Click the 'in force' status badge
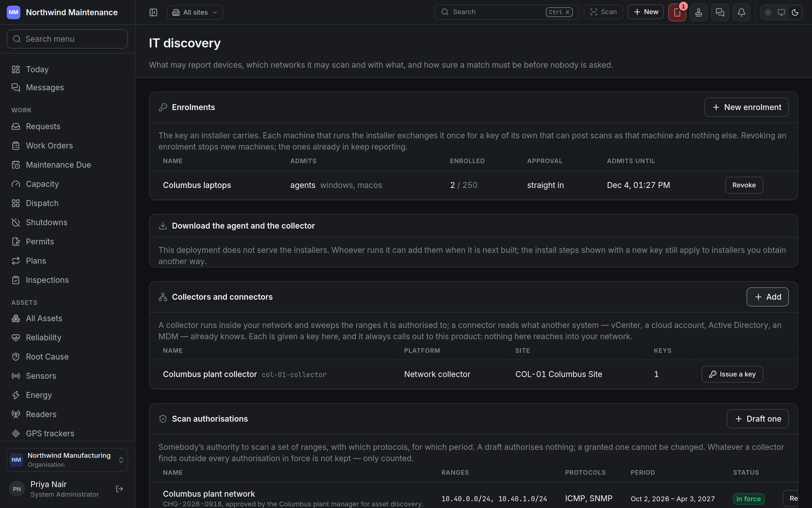The image size is (812, 508). [x=748, y=499]
